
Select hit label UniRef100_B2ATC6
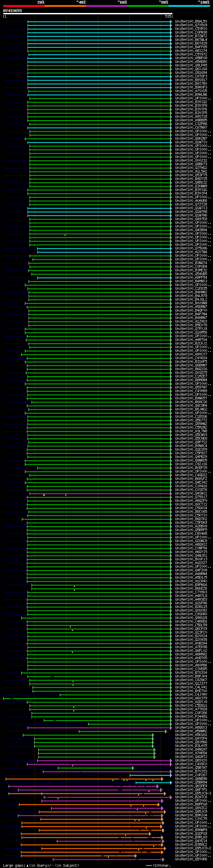(x=191, y=797)
